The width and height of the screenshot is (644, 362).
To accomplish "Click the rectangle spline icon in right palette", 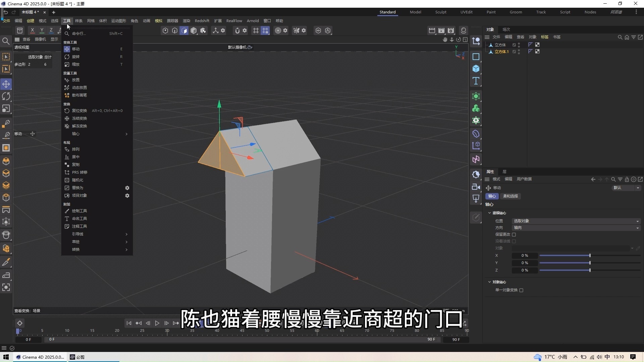I will point(476,57).
